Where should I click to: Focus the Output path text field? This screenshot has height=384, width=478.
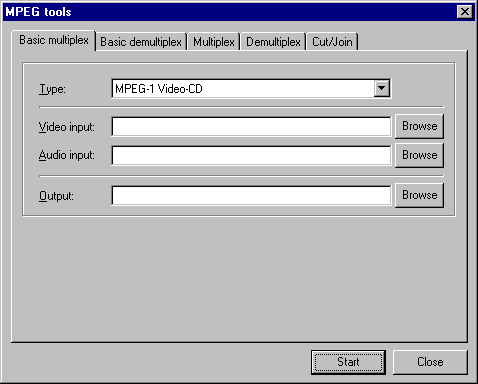[x=251, y=195]
